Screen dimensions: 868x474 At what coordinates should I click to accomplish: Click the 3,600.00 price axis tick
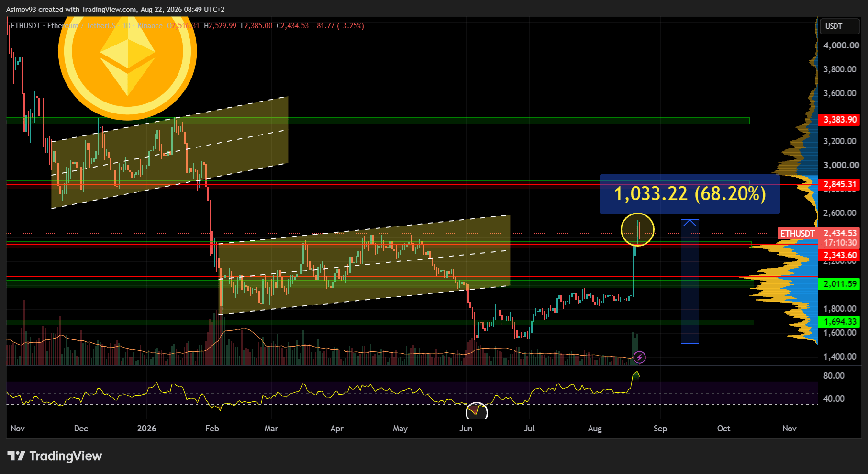(x=840, y=93)
